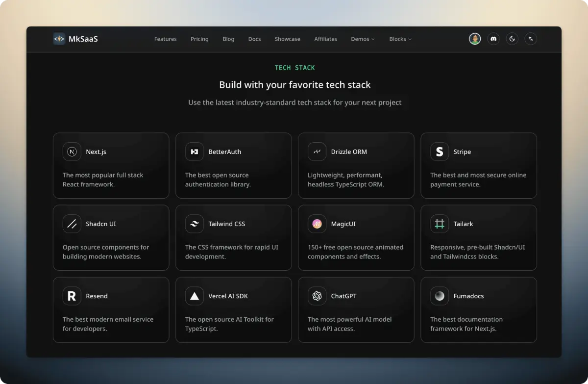Click the Resend card title
Image resolution: width=588 pixels, height=384 pixels.
point(97,296)
